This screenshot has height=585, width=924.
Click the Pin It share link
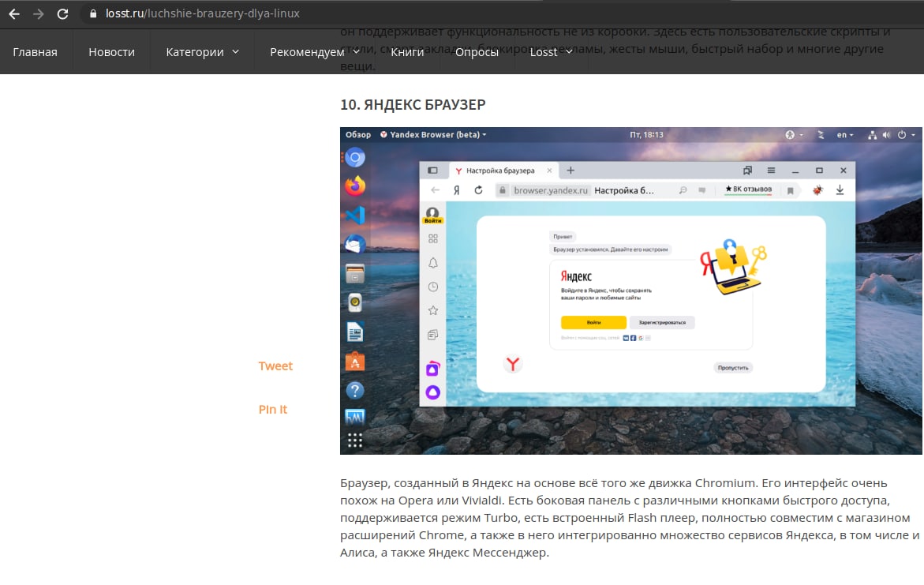pyautogui.click(x=273, y=409)
